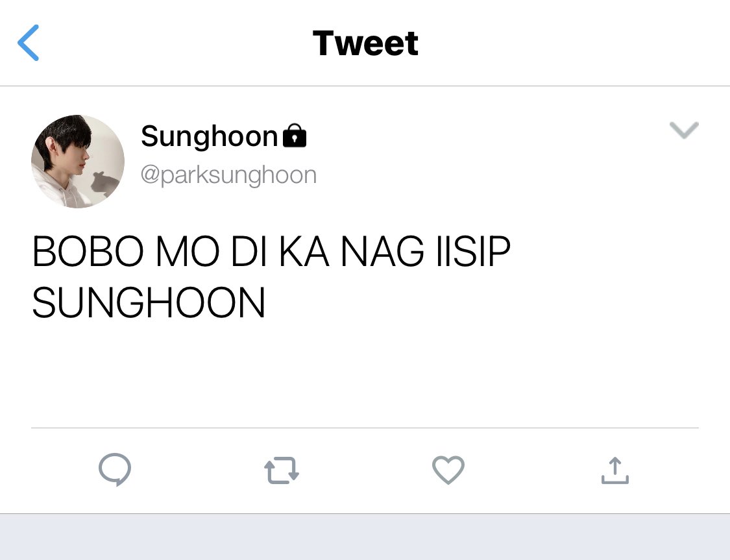Image resolution: width=730 pixels, height=560 pixels.
Task: Tap the word NAG in the tweet
Action: (383, 251)
